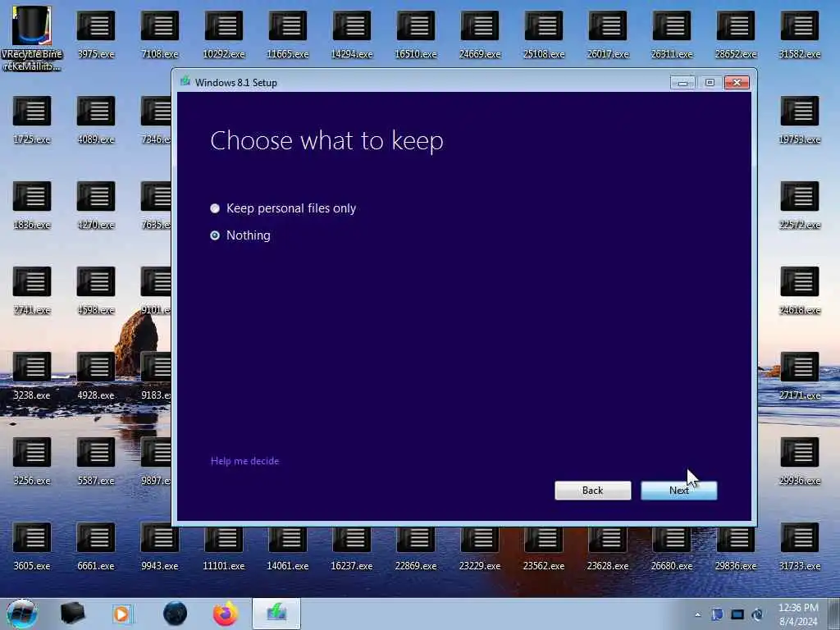This screenshot has height=630, width=840.
Task: Select the 'Nothing' radio button
Action: [215, 235]
